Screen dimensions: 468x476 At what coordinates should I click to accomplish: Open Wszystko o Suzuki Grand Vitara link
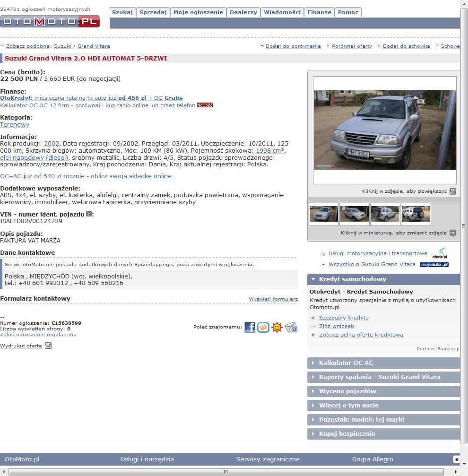[372, 264]
